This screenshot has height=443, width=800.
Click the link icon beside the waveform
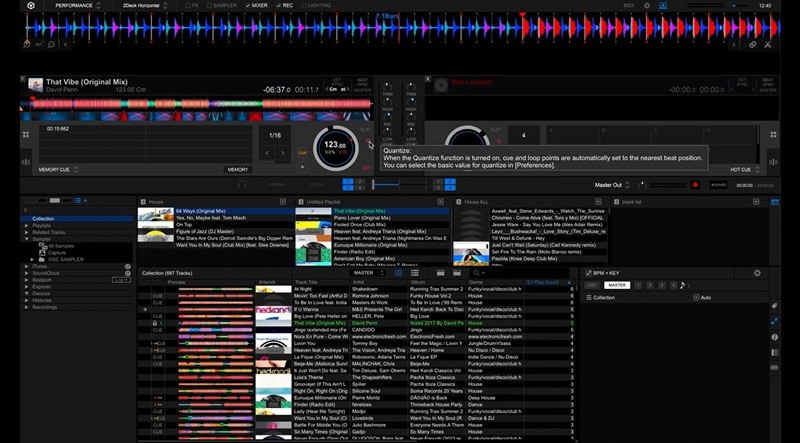click(x=753, y=44)
